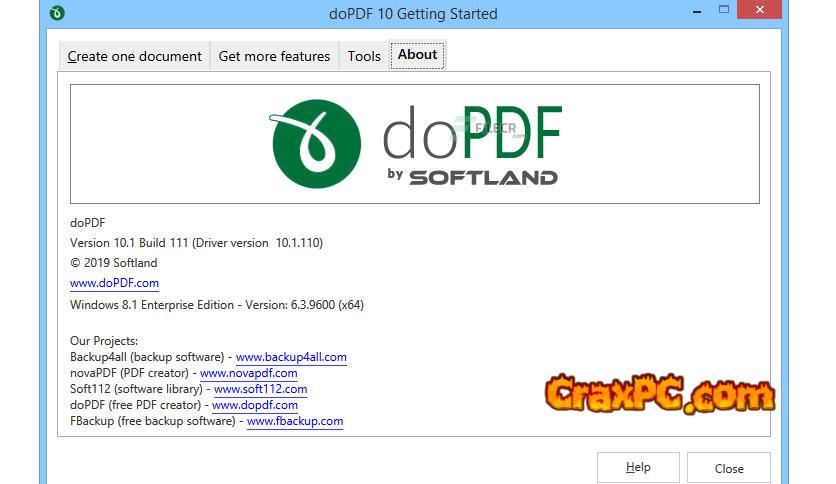This screenshot has width=836, height=484.
Task: Click the 'by SOFTLAND' logo text
Action: (x=472, y=177)
